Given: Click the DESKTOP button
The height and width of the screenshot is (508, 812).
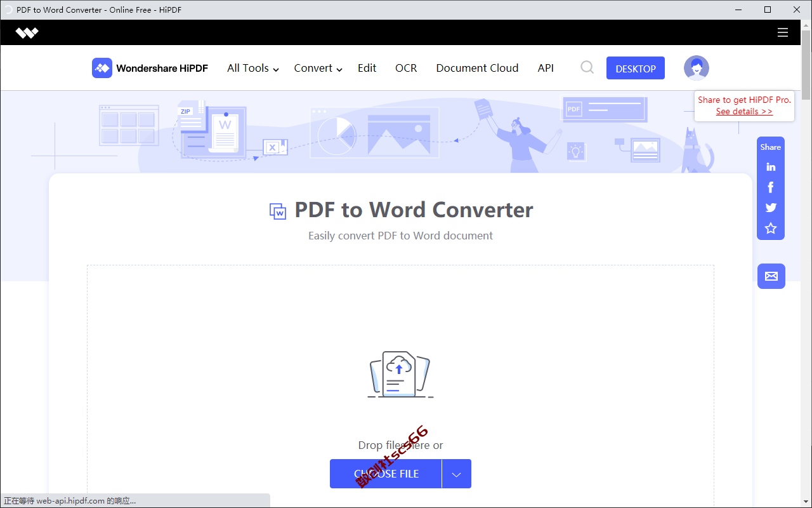Looking at the screenshot, I should (636, 68).
